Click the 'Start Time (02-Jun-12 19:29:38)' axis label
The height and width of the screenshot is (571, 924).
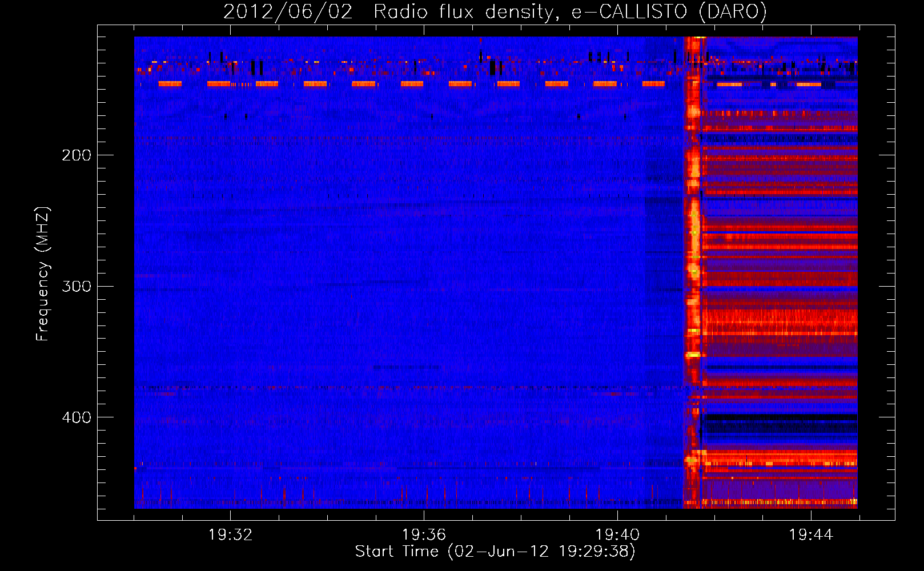(495, 552)
